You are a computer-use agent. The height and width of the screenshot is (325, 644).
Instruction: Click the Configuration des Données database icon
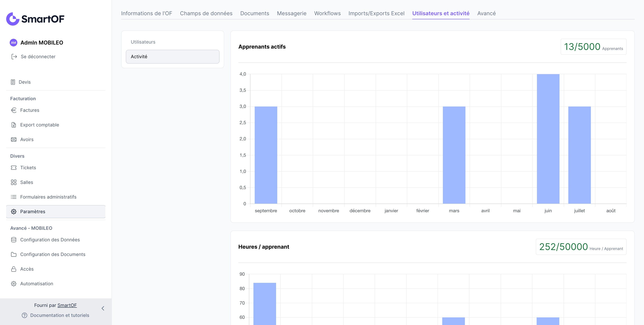click(x=14, y=240)
